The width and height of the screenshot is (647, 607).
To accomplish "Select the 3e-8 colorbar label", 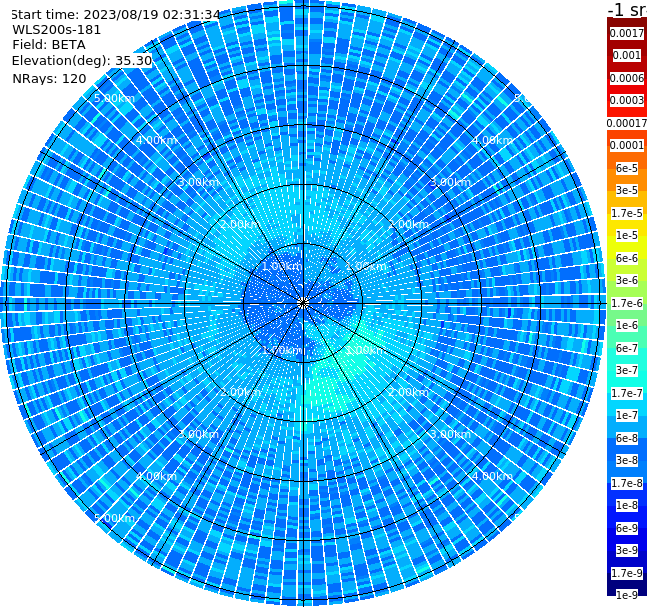I will click(627, 460).
